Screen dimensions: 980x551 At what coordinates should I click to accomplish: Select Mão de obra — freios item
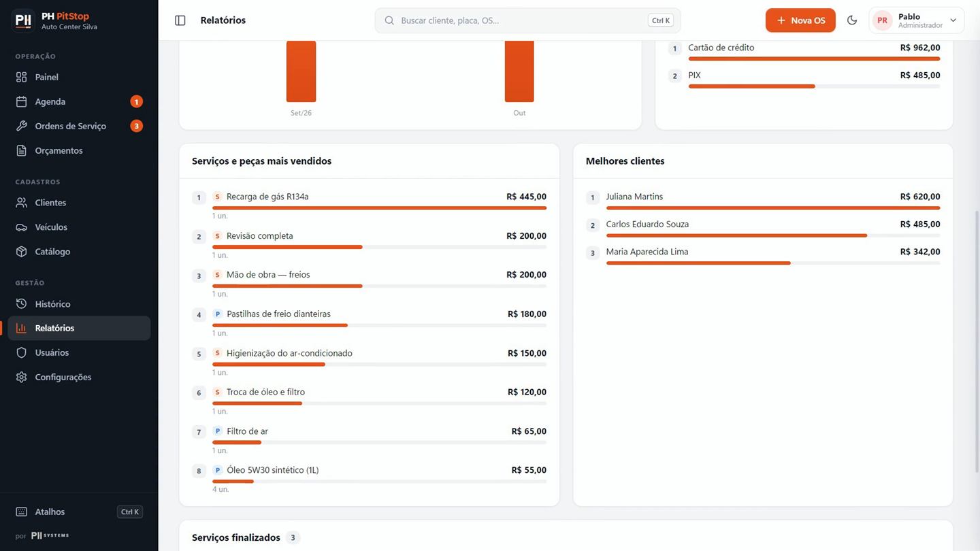click(369, 284)
